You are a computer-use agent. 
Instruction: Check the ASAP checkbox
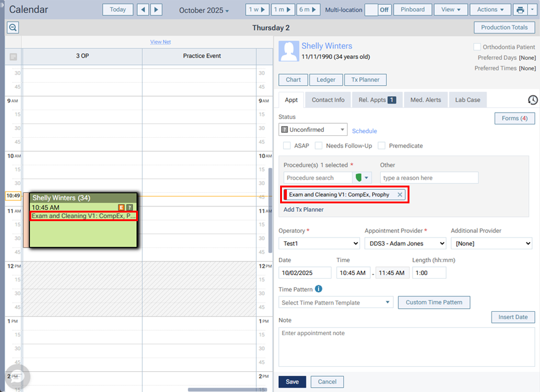[287, 146]
